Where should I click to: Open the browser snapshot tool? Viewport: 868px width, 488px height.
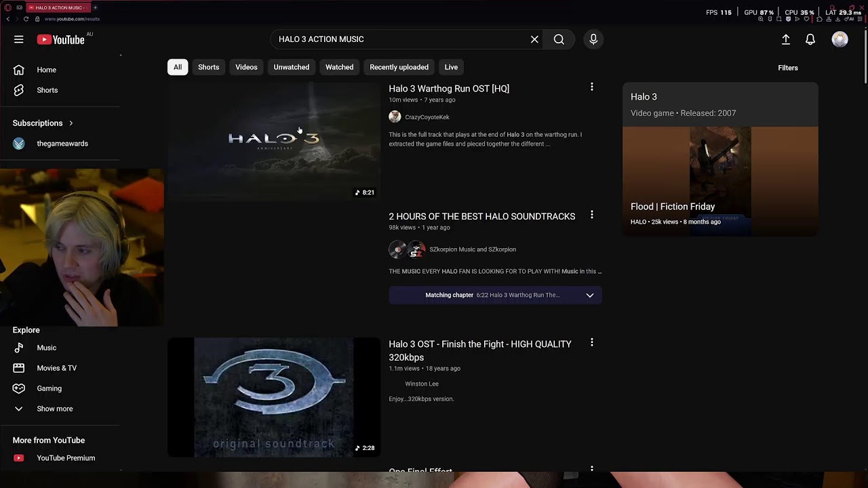[778, 19]
